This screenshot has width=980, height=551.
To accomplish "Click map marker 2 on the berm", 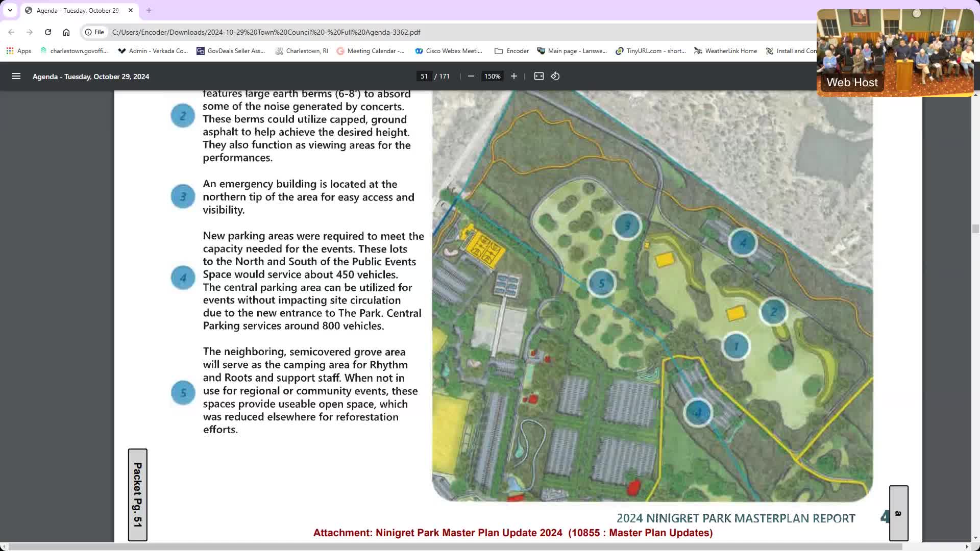I will click(x=773, y=312).
